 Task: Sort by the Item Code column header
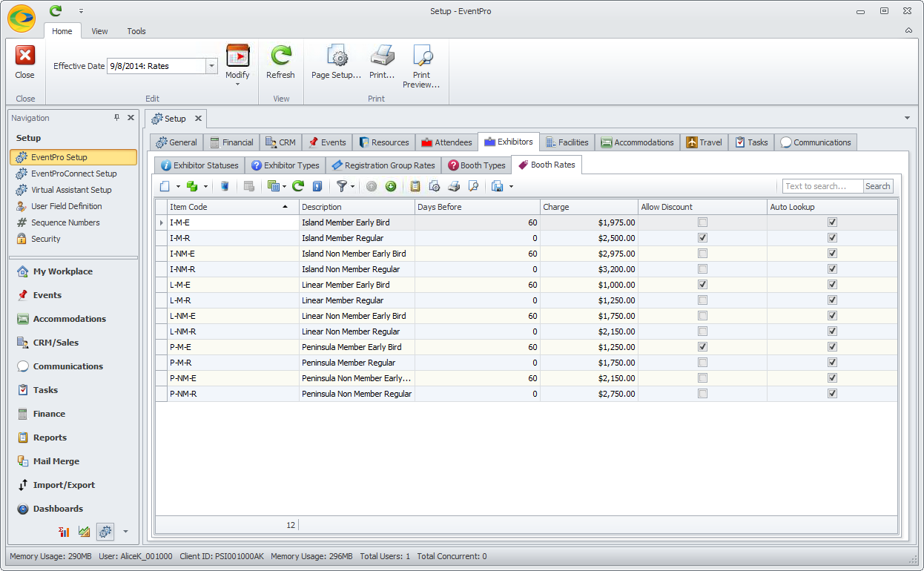click(234, 207)
